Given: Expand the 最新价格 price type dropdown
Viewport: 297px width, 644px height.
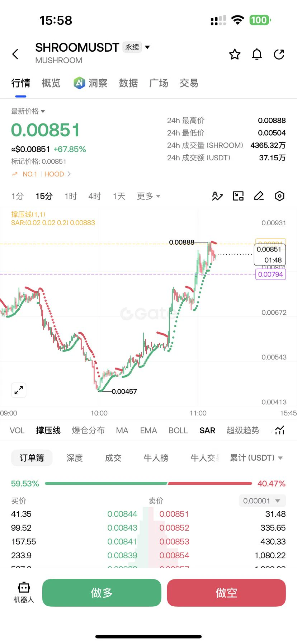Looking at the screenshot, I should (28, 111).
